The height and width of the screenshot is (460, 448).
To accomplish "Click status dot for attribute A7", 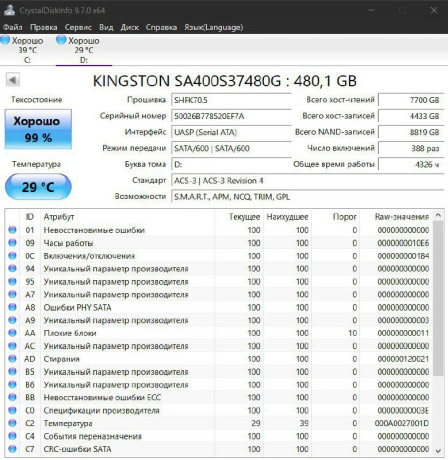I will pyautogui.click(x=12, y=294).
